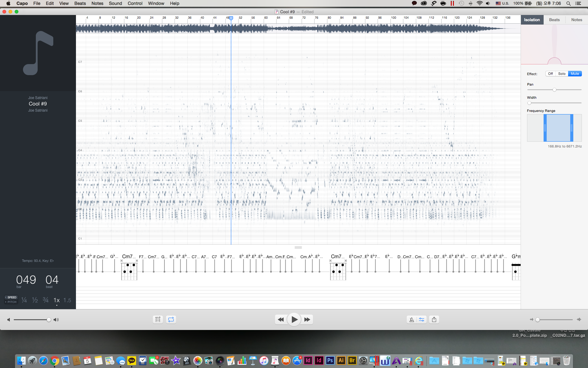Open the Apple menu

[8, 3]
